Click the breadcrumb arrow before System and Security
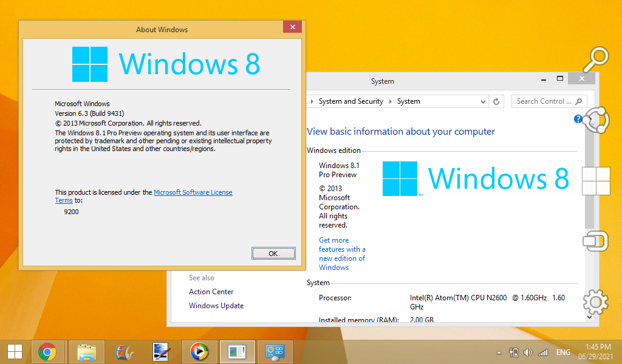This screenshot has height=364, width=622. coord(312,102)
